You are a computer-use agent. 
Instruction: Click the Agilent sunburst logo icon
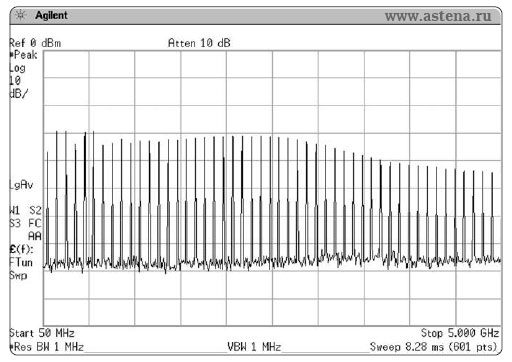click(x=21, y=15)
